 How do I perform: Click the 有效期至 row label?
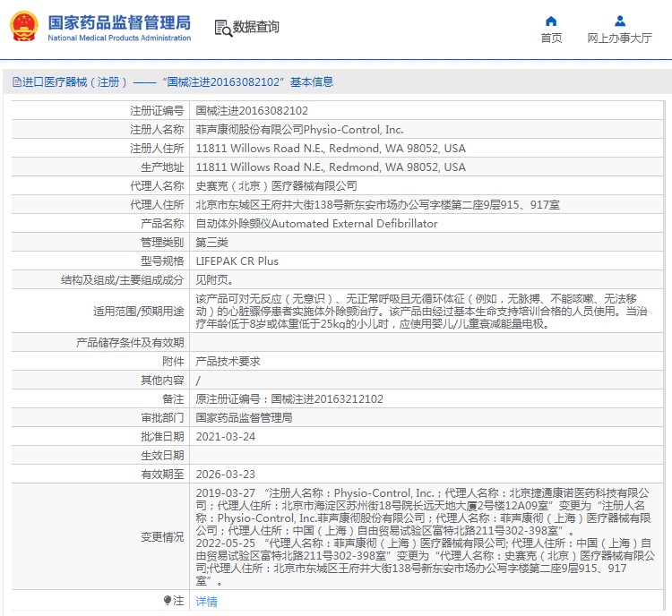(162, 475)
